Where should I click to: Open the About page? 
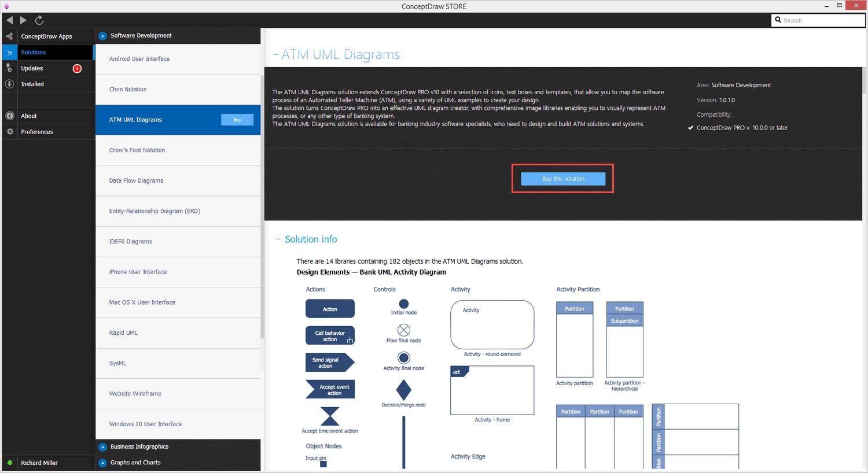tap(48, 116)
